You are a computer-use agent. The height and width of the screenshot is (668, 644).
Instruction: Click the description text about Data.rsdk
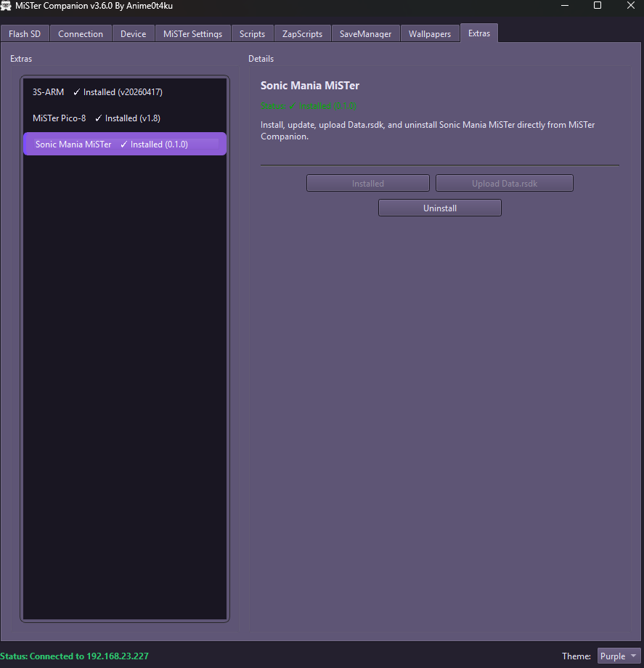428,131
